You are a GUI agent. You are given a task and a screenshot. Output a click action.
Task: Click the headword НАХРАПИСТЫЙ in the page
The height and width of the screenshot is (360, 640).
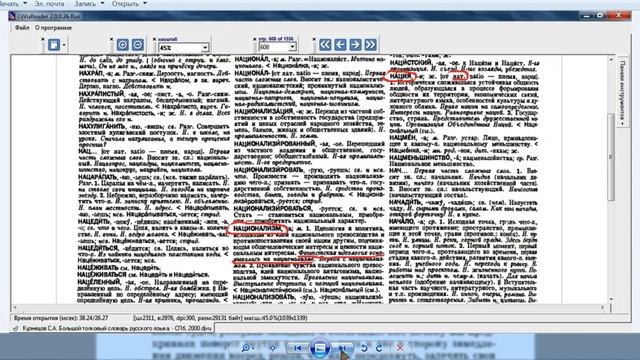101,93
